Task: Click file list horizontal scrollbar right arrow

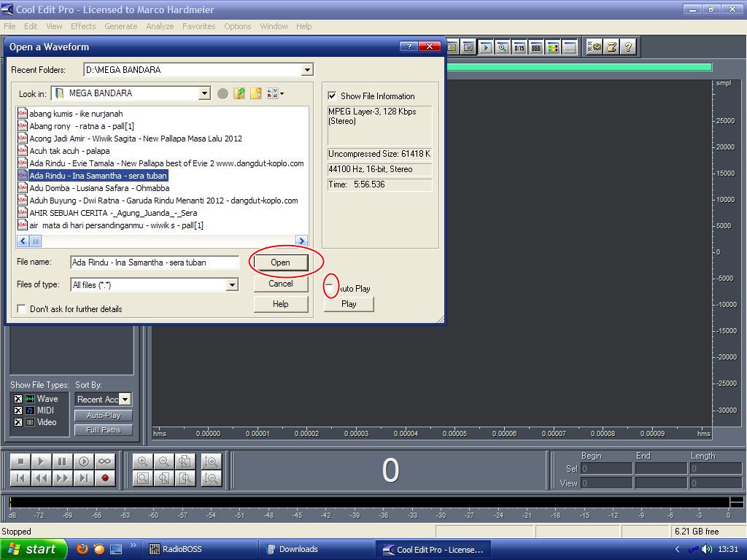Action: 301,241
